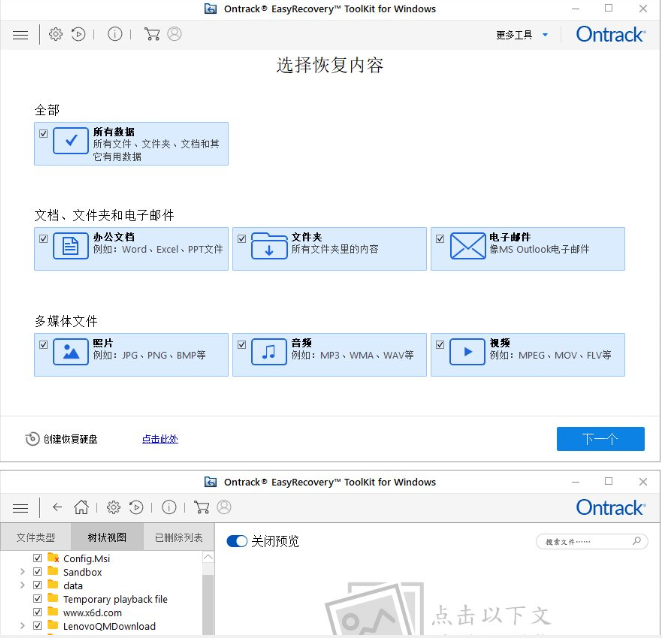Click the search magnifier icon
Image resolution: width=662 pixels, height=638 pixels.
(x=637, y=541)
